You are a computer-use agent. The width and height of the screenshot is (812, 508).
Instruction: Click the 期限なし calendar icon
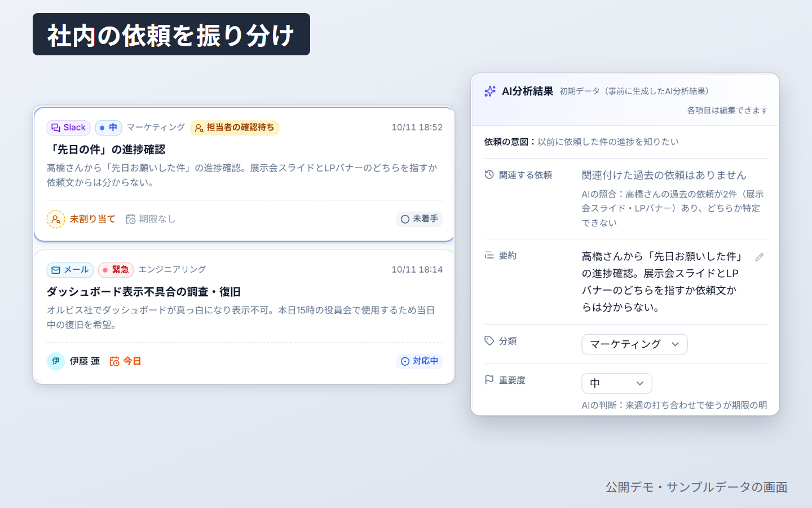pos(130,219)
